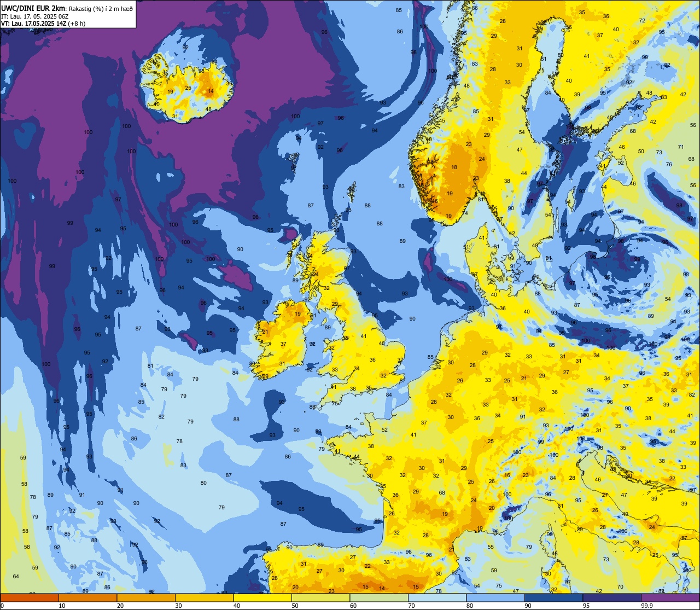Pick the 50–60 pale yellow legend swatch
Viewport: 700px width, 610px height.
[321, 598]
